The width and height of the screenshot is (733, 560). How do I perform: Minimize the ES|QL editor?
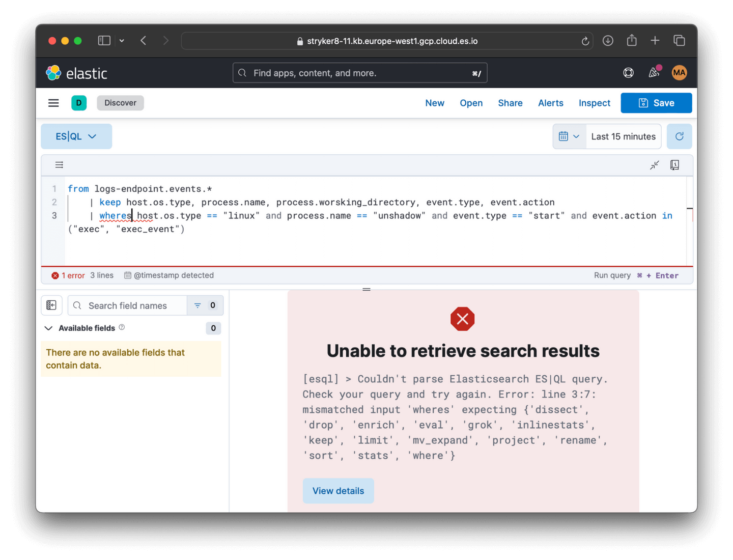(655, 165)
